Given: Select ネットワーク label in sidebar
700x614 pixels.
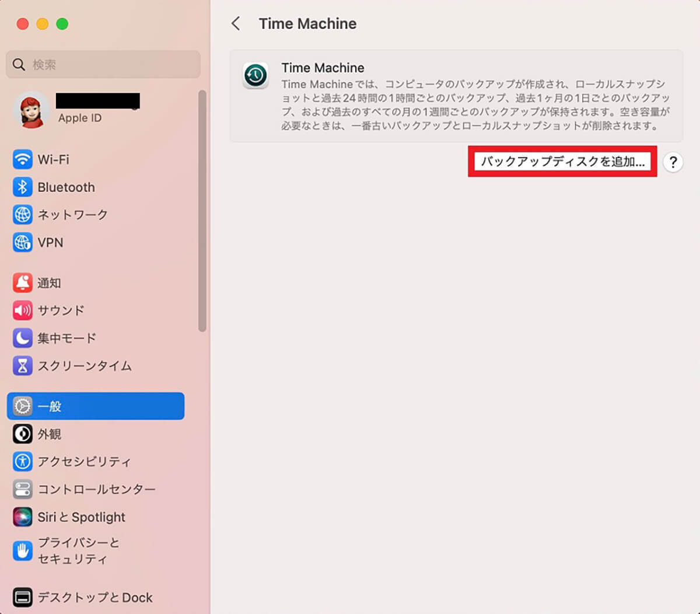Looking at the screenshot, I should click(x=73, y=215).
